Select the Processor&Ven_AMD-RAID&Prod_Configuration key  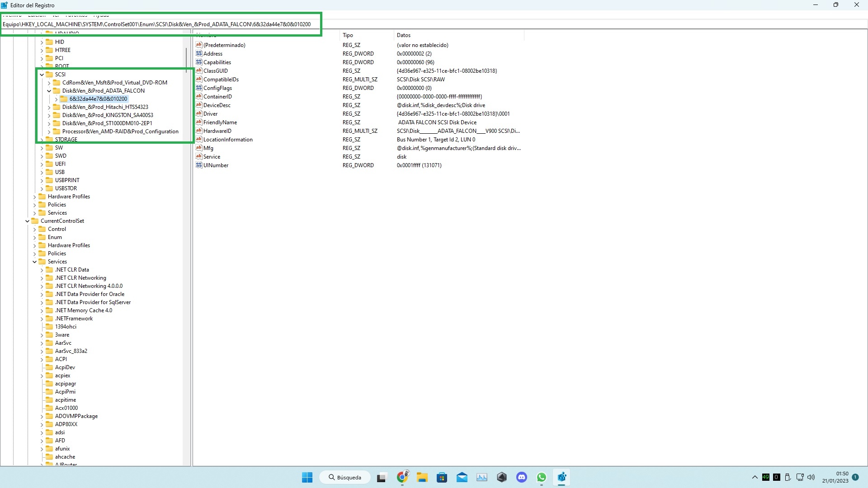[120, 131]
